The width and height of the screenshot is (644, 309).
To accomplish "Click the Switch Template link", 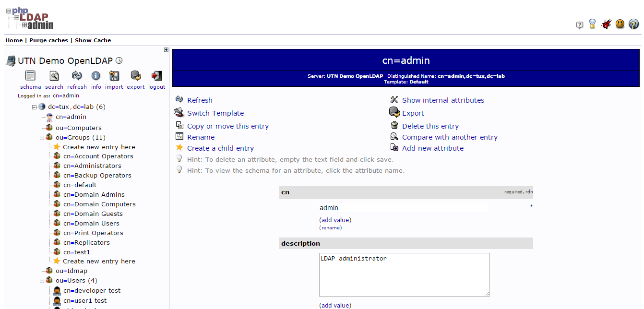I will [x=215, y=113].
